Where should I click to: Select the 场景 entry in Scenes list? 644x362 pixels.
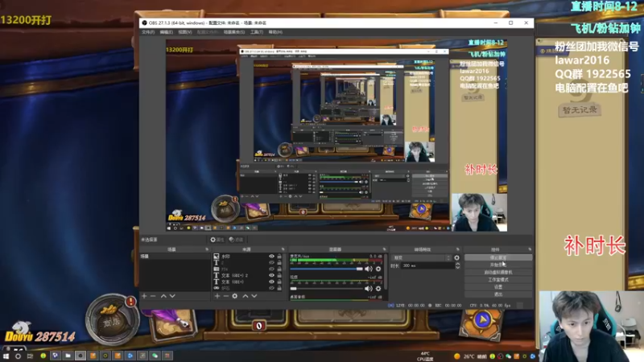175,256
